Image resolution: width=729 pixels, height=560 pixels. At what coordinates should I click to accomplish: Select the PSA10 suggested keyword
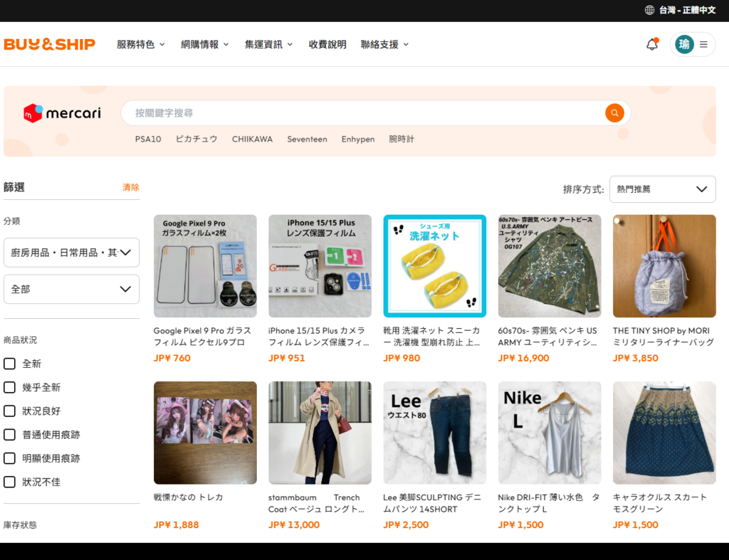click(x=148, y=139)
